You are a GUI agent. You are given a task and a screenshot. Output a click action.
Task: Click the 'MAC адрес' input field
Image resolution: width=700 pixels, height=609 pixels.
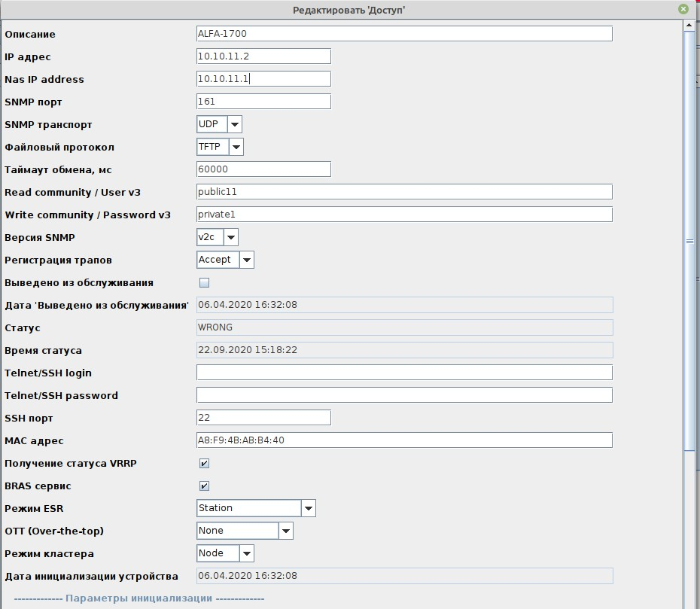click(404, 440)
